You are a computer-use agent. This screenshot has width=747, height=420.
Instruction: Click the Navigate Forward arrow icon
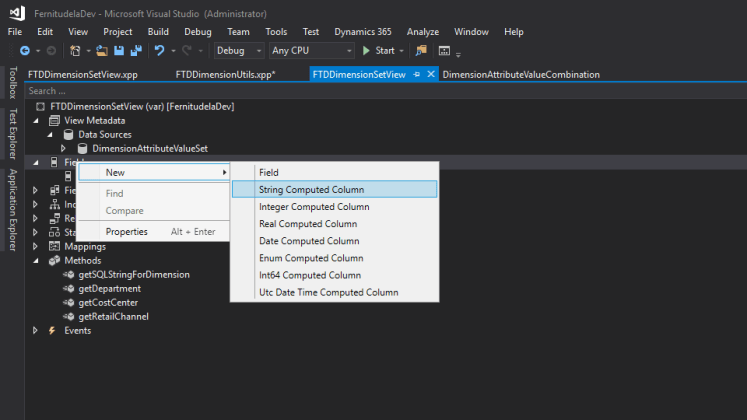tap(51, 50)
